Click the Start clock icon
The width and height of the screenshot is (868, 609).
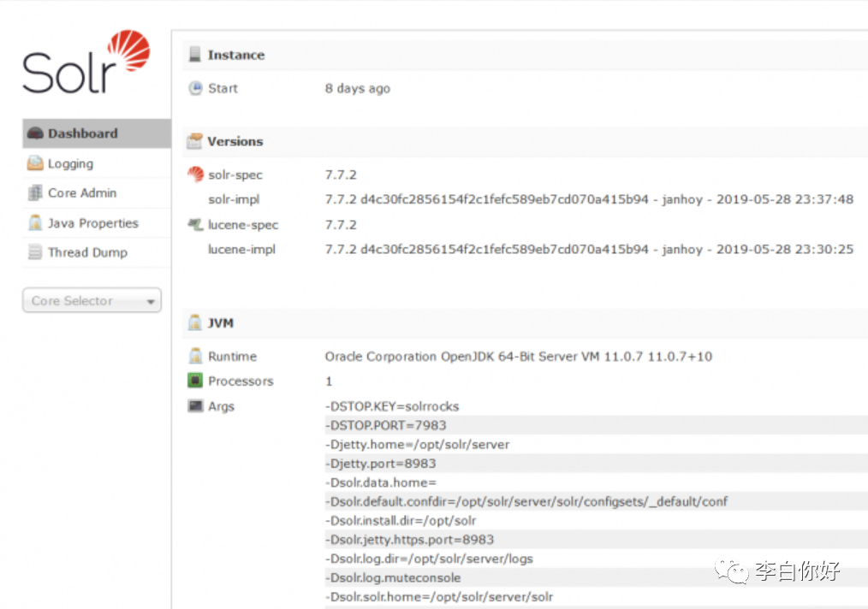click(x=195, y=88)
